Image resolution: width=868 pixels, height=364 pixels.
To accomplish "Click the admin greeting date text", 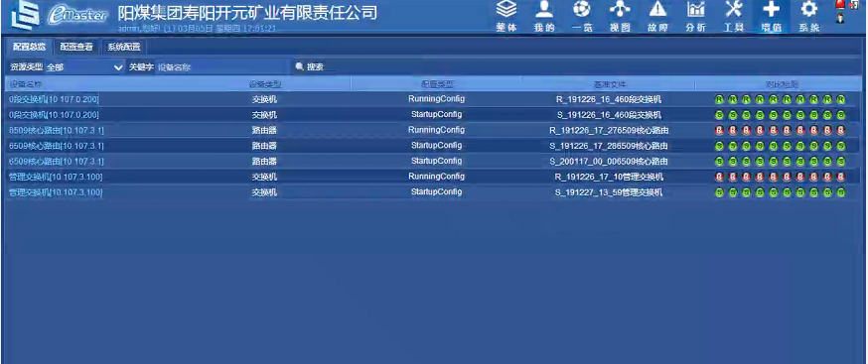I will (x=197, y=28).
